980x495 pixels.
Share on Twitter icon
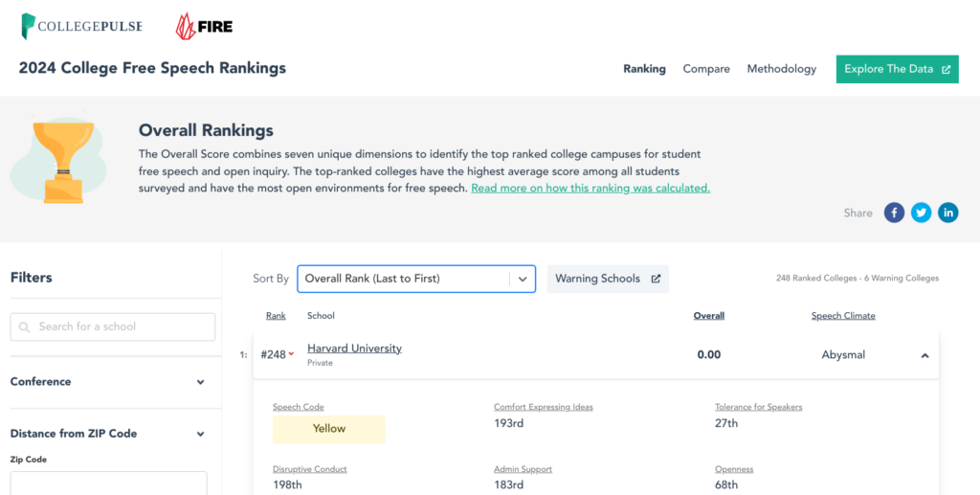pos(921,213)
